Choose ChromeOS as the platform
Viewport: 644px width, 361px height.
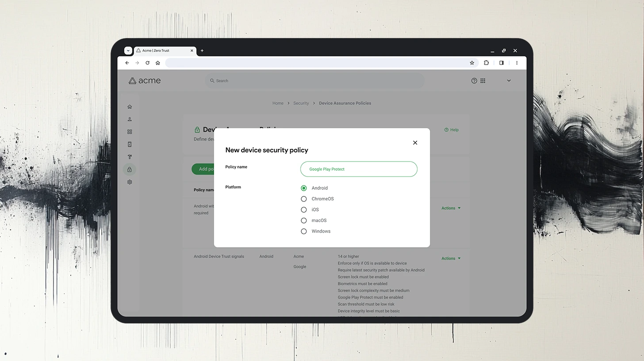(303, 199)
